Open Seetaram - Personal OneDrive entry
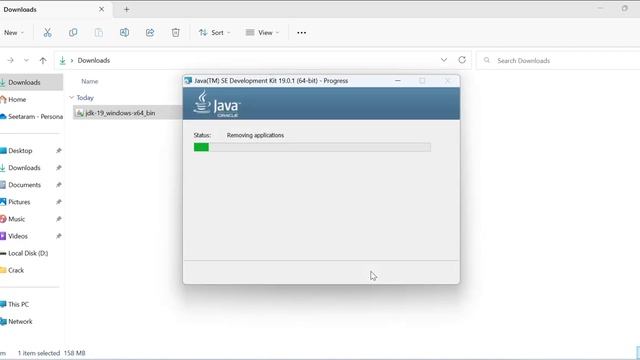Viewport: 640px width, 360px height. point(31,117)
